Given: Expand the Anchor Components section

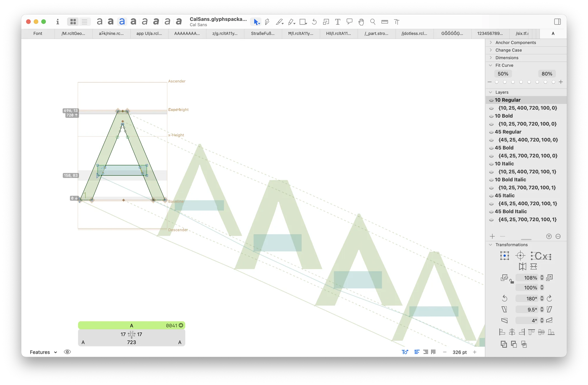Looking at the screenshot, I should point(491,42).
